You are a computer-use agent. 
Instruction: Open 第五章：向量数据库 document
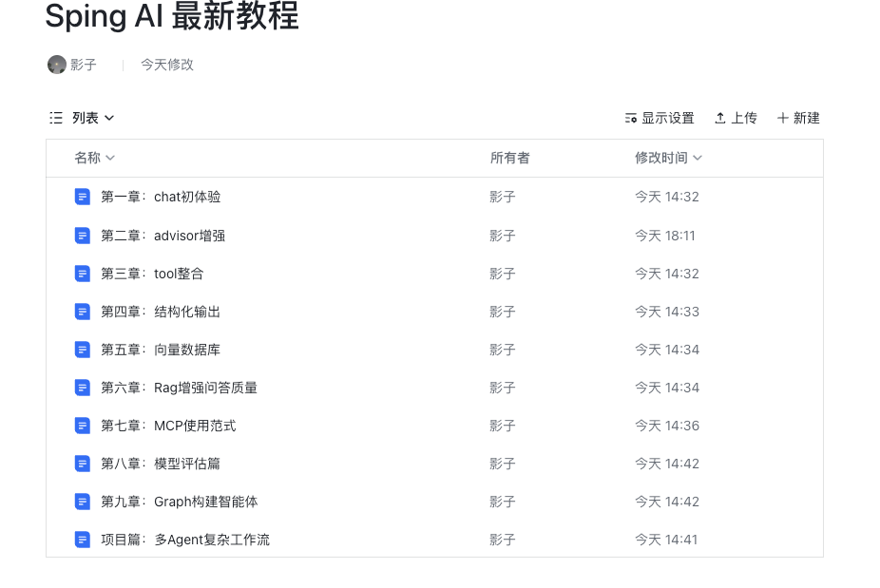(x=161, y=350)
